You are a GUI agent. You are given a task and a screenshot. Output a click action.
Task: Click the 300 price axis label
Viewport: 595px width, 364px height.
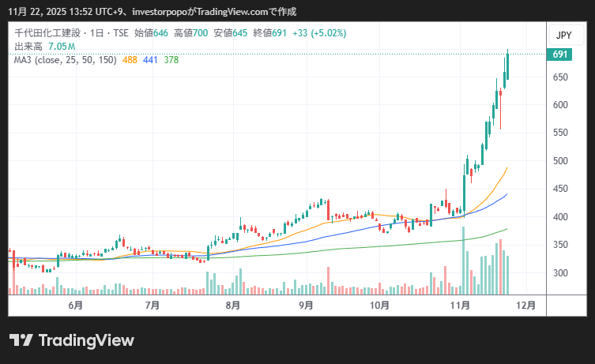(561, 273)
